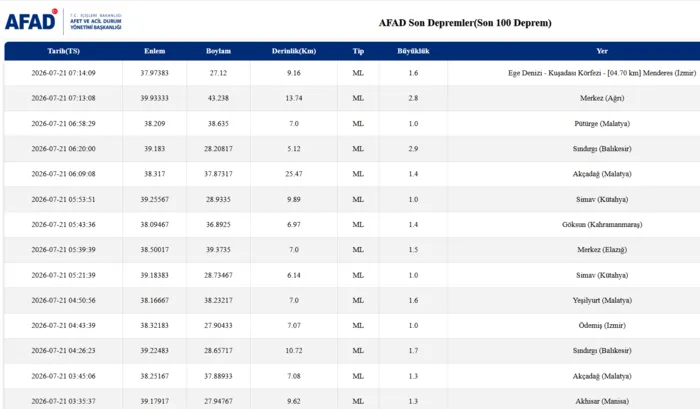Select date cell 2026-07-21 04:26:23
The image size is (700, 409).
click(x=63, y=351)
